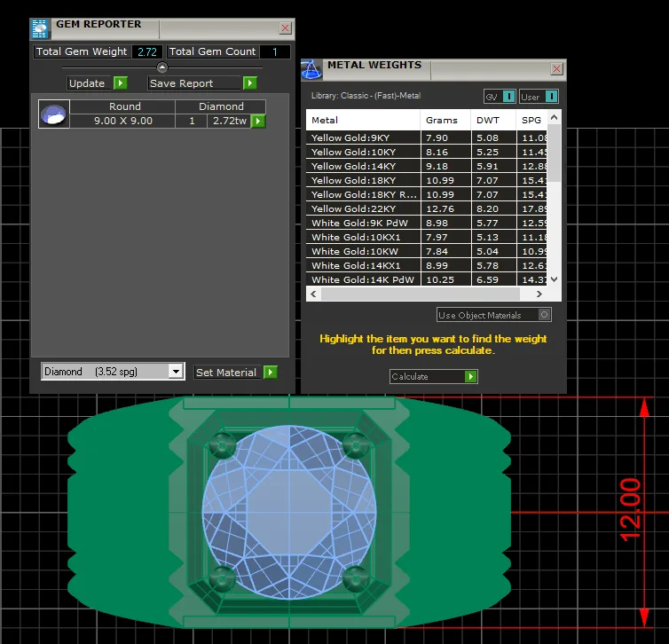Click the Calculate button
Viewport: 669px width, 644px height.
coord(434,377)
